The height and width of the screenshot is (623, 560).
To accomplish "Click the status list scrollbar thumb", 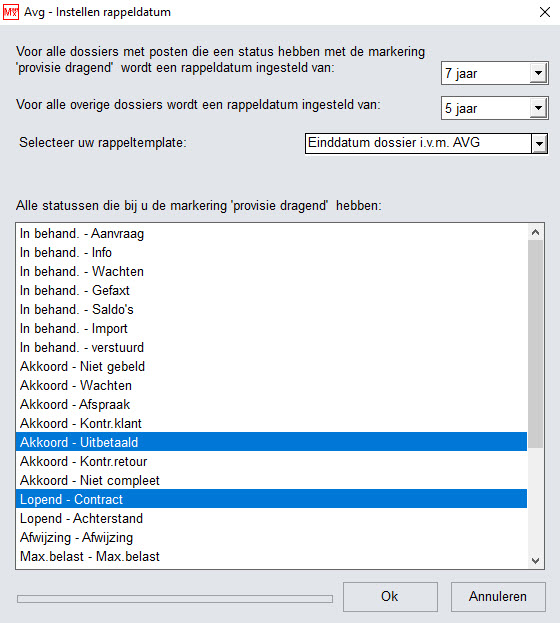I will 535,344.
